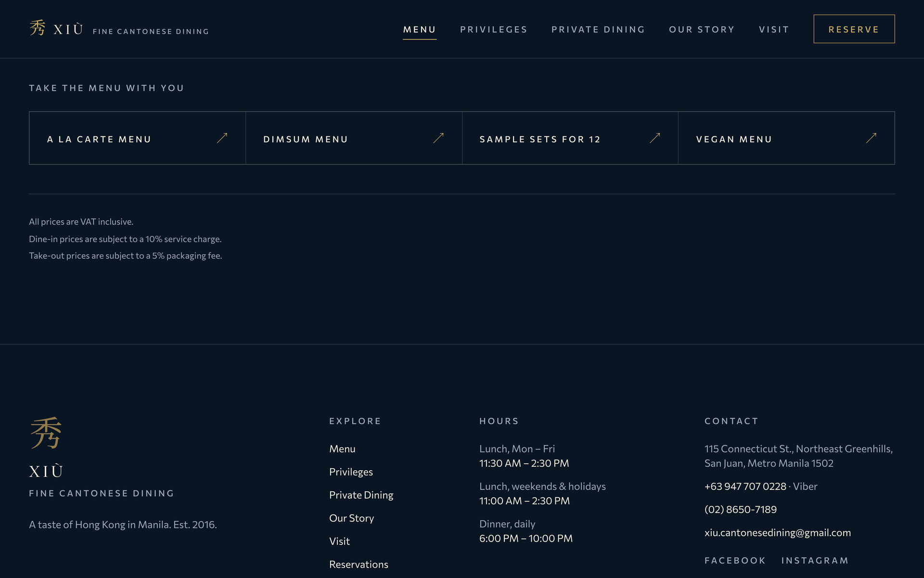Open the footer Our Story link

coord(351,518)
